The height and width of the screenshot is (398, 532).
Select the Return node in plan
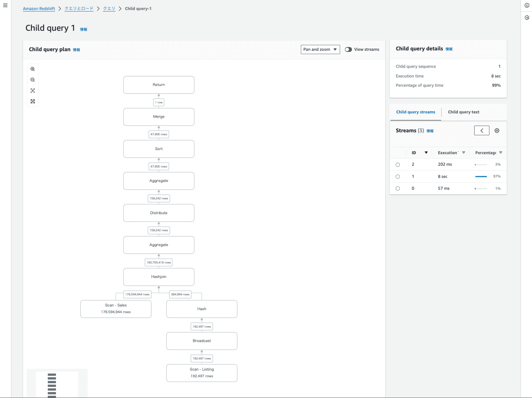pos(159,85)
